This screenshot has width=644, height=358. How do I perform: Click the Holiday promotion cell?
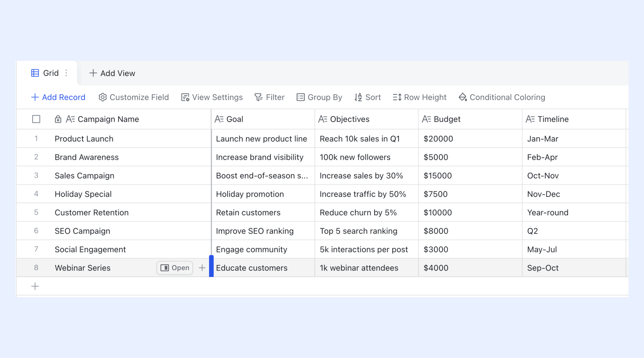pyautogui.click(x=263, y=194)
